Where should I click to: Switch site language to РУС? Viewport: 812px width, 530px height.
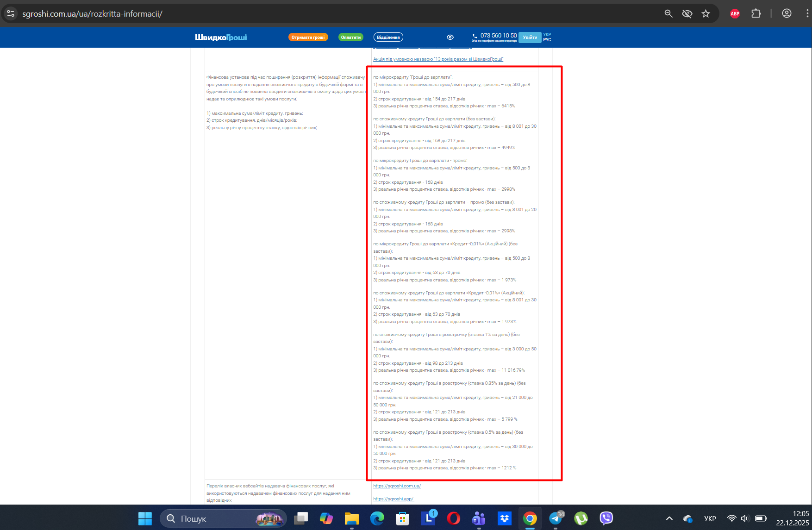click(x=547, y=40)
